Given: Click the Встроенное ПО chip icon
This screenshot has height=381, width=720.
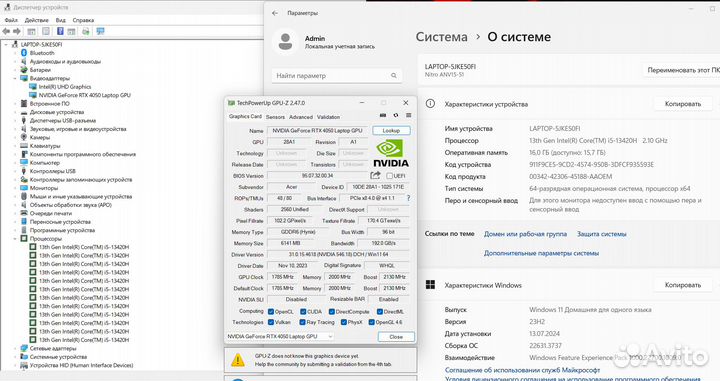Looking at the screenshot, I should [x=24, y=103].
